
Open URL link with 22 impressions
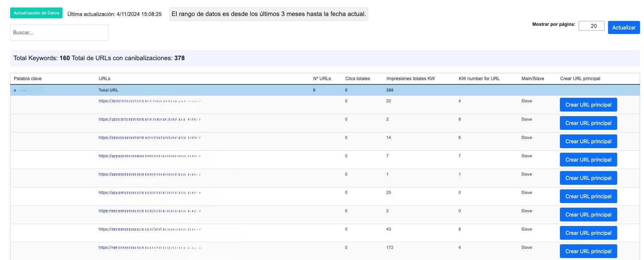point(150,101)
